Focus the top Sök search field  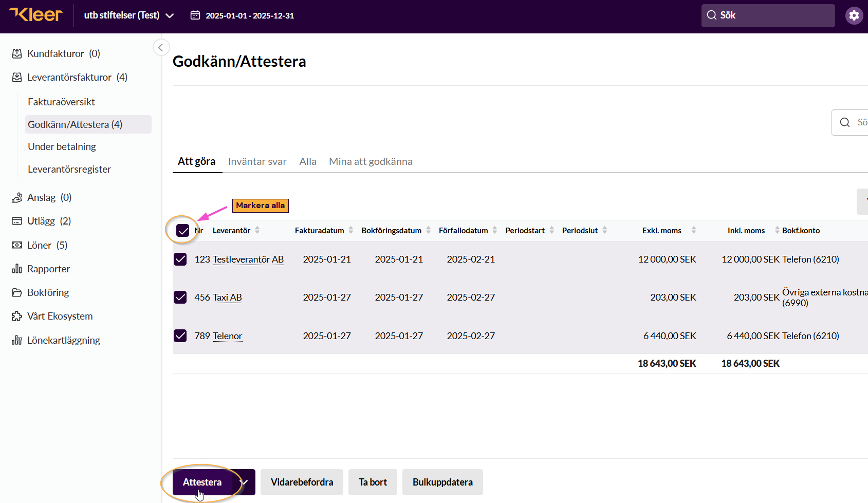pos(768,15)
